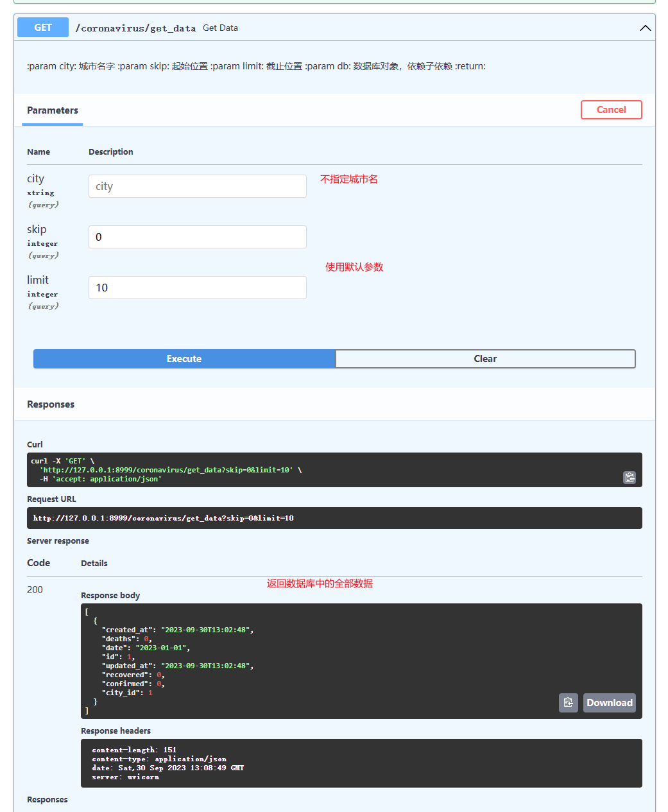
Task: Copy the response body to clipboard
Action: pyautogui.click(x=569, y=703)
